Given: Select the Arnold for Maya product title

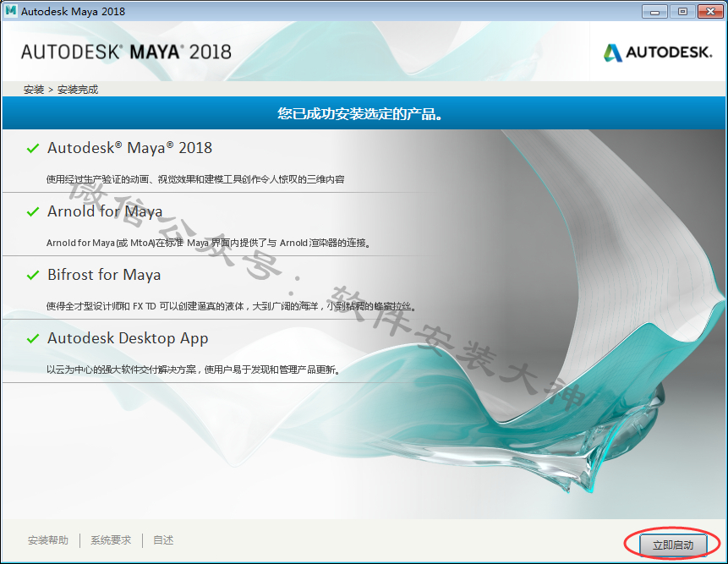Looking at the screenshot, I should 105,211.
